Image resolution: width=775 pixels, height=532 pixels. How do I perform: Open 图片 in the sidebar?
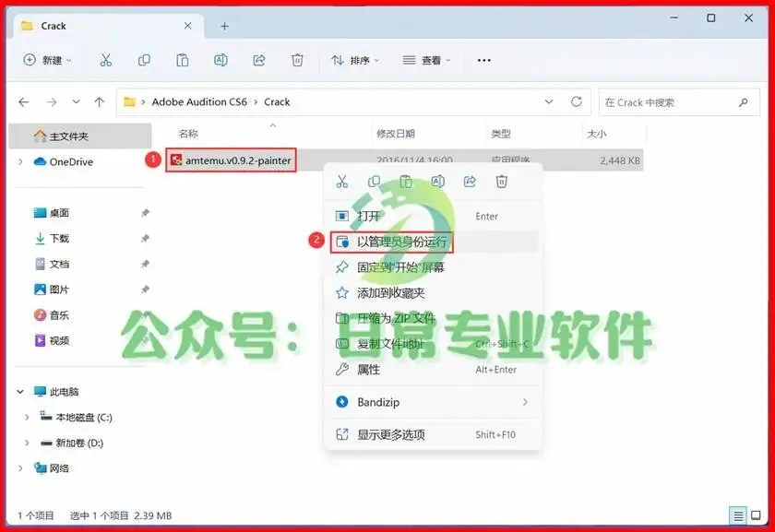[52, 290]
